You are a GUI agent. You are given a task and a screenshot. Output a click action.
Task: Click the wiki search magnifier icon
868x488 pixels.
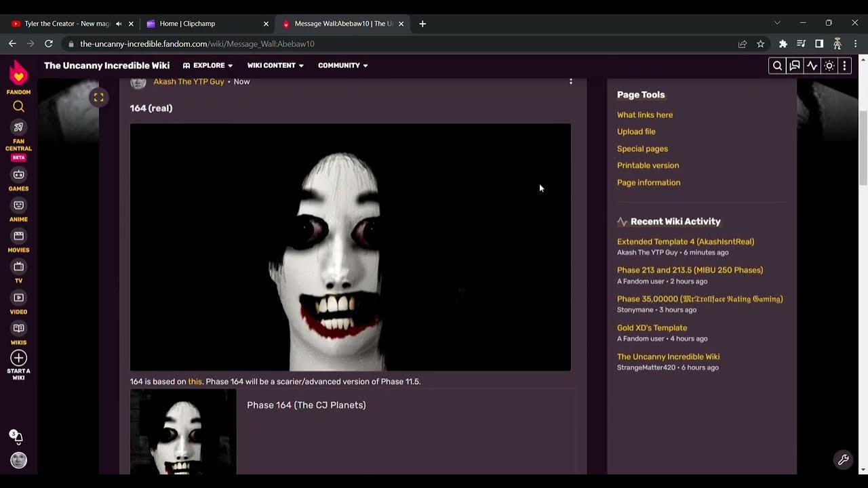(777, 66)
